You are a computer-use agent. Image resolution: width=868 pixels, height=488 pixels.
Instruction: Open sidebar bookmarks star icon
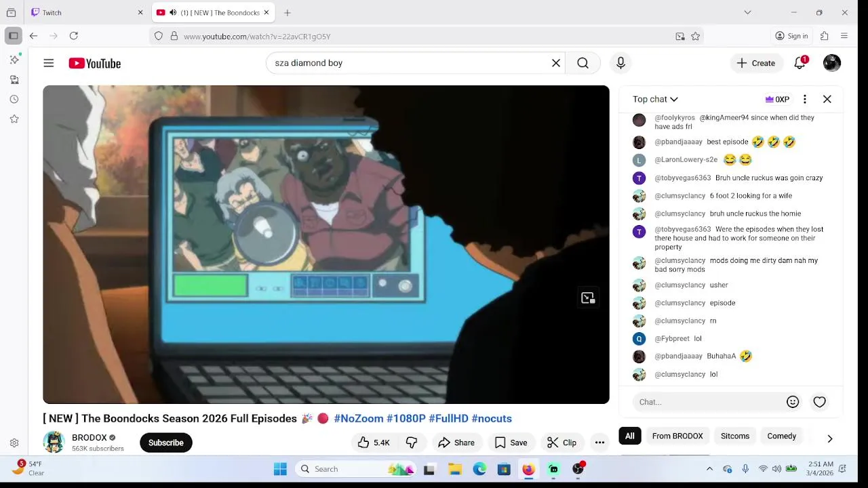pyautogui.click(x=14, y=119)
